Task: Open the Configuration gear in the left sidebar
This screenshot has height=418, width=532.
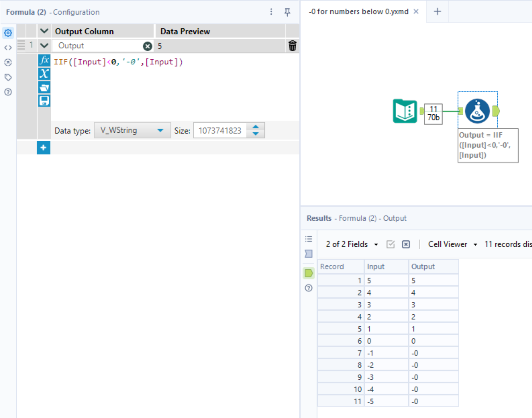Action: tap(8, 33)
